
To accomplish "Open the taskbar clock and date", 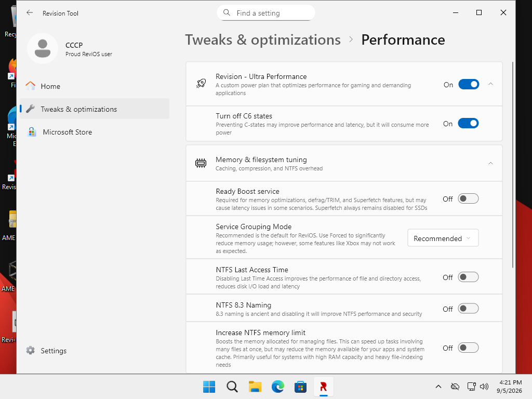I will coord(509,387).
